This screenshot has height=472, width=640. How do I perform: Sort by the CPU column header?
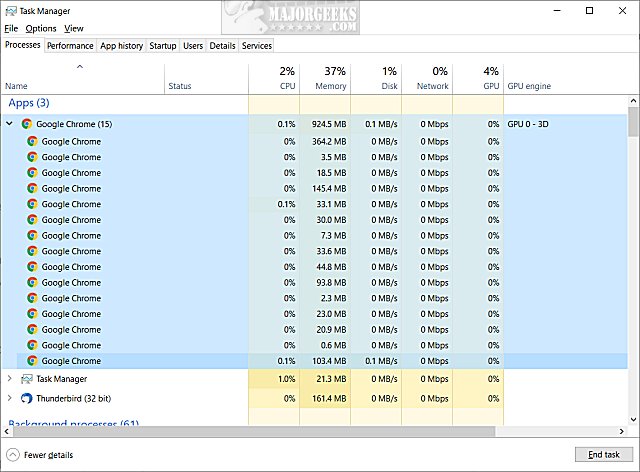coord(274,78)
